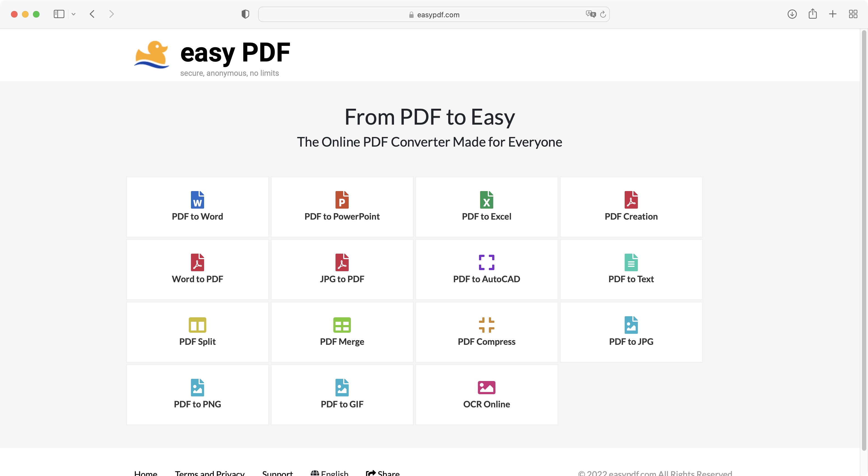Click the PDF to AutoCAD icon
Screen dimensions: 868x476
click(486, 262)
